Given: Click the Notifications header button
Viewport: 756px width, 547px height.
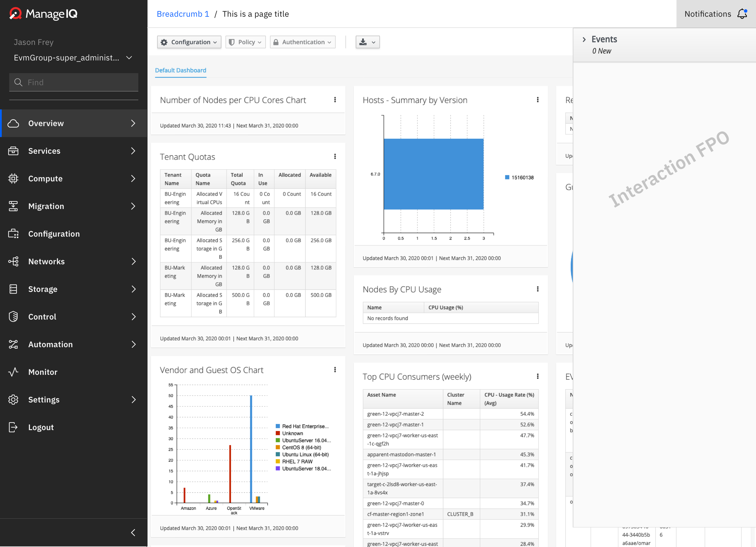Looking at the screenshot, I should click(716, 14).
